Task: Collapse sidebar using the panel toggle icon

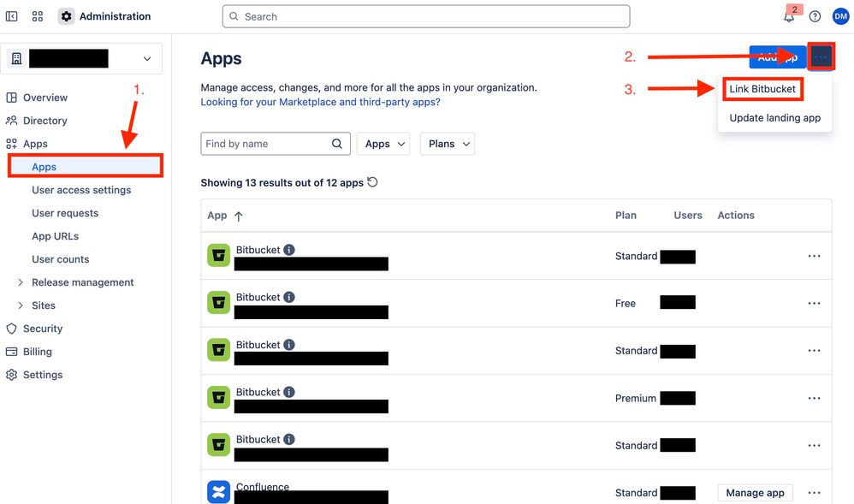Action: tap(11, 16)
